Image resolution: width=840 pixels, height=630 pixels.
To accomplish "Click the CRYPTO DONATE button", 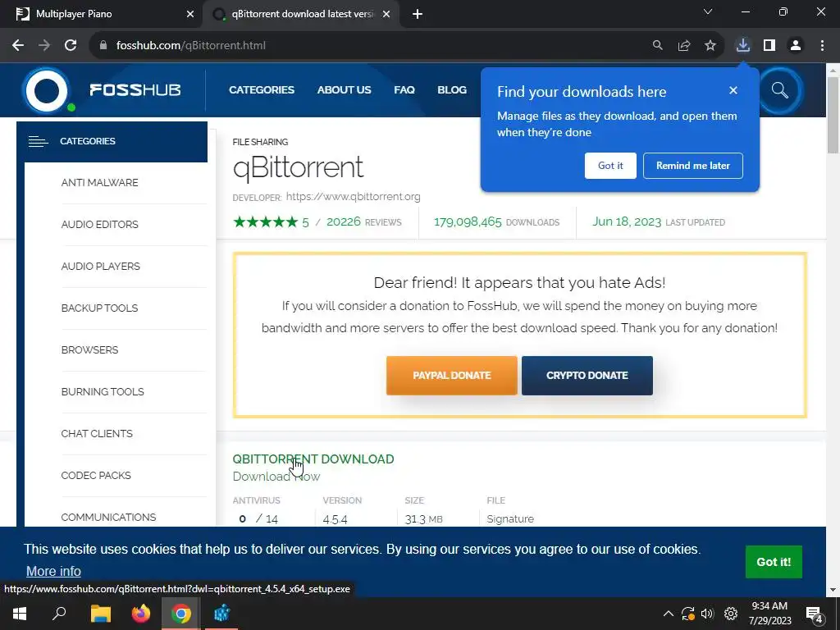I will (x=587, y=376).
